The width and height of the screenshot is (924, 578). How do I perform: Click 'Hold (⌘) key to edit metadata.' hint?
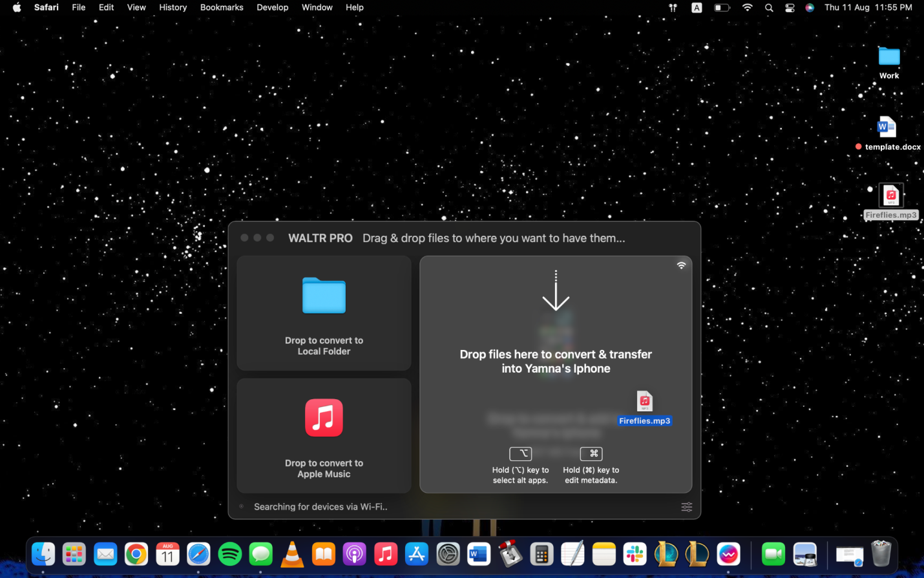click(591, 475)
